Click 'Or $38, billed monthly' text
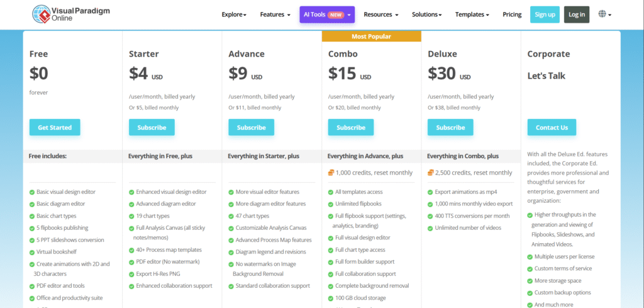The width and height of the screenshot is (644, 308). (x=454, y=108)
